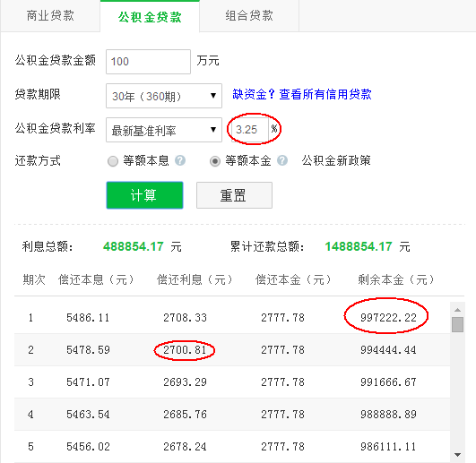Select the 公积金贷款 tab
476x463 pixels.
(x=150, y=16)
